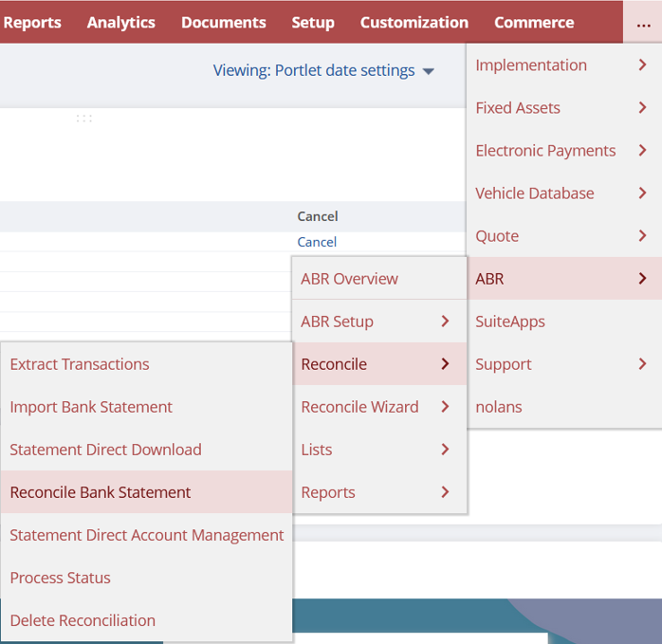
Task: Expand the Electronic Payments submenu
Action: tap(563, 151)
